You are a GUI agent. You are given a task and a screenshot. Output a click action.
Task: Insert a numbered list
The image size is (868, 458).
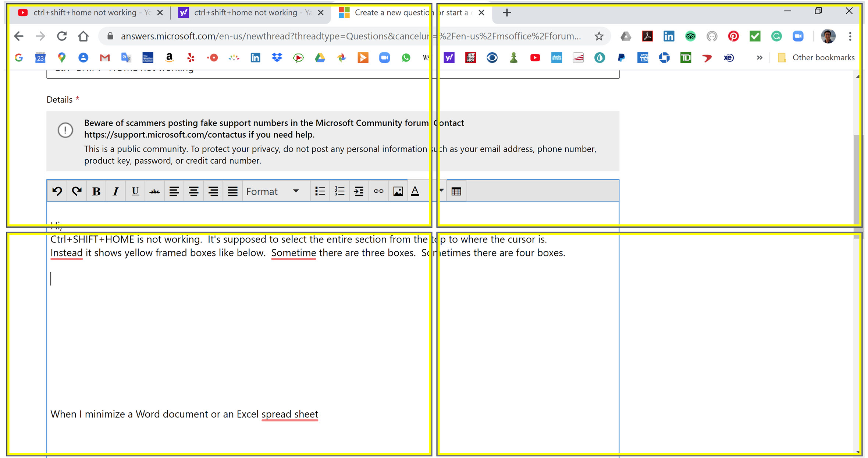coord(339,191)
